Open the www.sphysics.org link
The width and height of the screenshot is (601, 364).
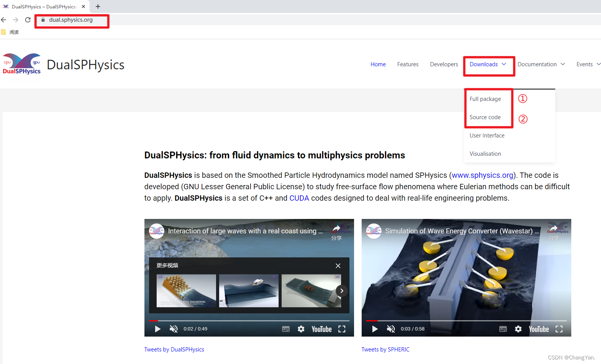(482, 175)
